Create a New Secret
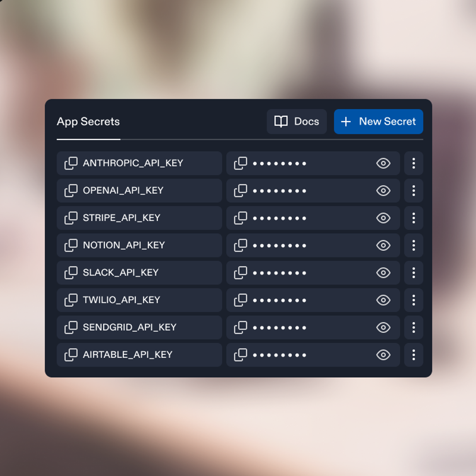Viewport: 476px width, 476px height. point(378,122)
